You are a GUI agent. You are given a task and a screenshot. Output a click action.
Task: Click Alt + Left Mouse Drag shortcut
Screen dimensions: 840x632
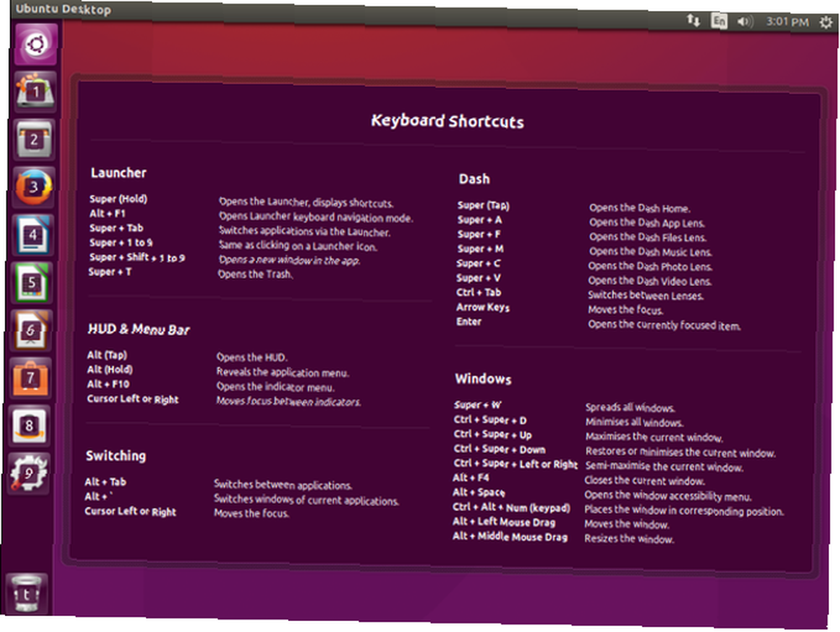pyautogui.click(x=503, y=522)
